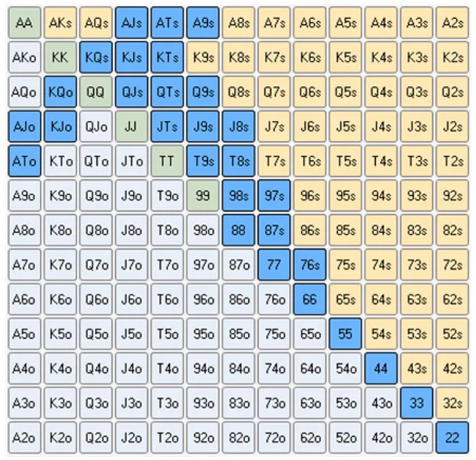Click the A2o hand cell

click(24, 438)
